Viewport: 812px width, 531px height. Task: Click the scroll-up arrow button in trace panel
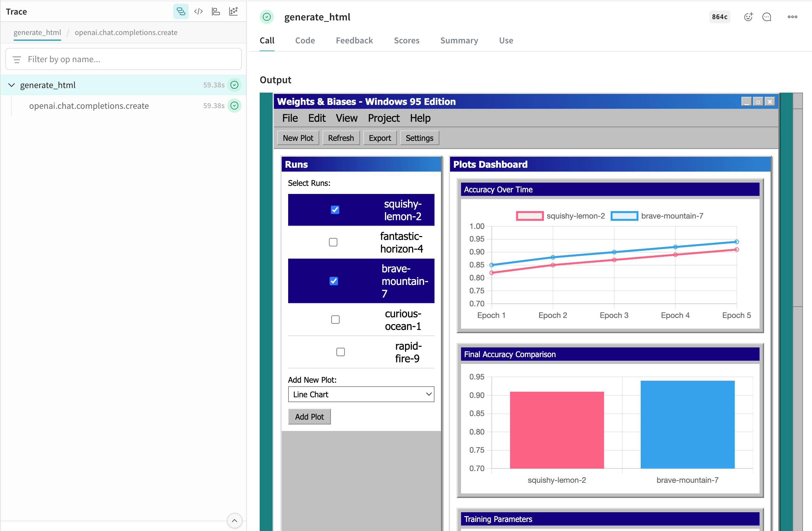[x=234, y=520]
